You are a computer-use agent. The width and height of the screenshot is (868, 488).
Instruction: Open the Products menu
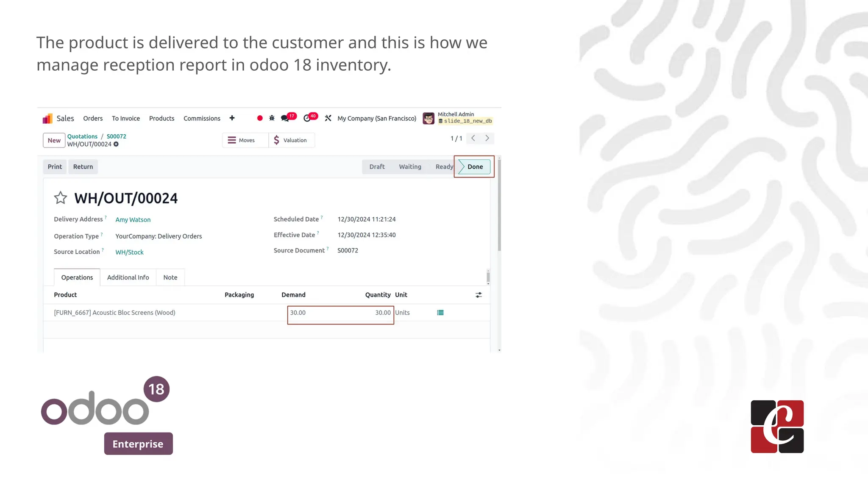pos(161,119)
